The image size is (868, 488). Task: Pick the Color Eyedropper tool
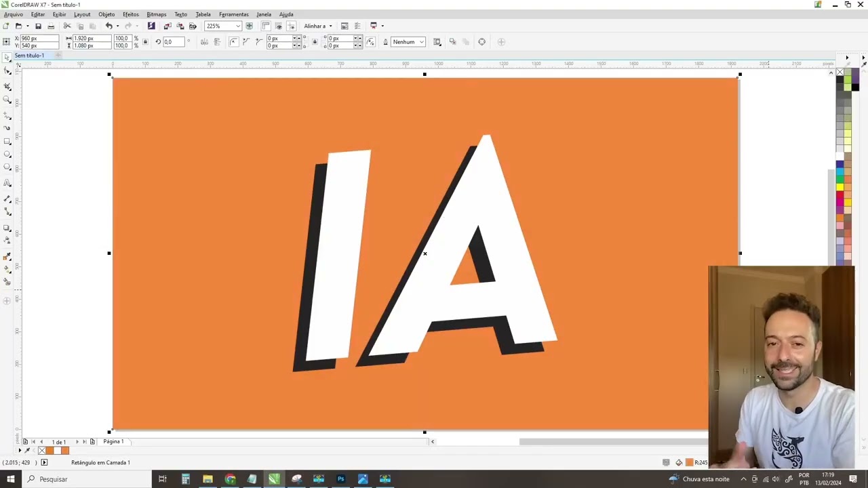click(x=7, y=256)
